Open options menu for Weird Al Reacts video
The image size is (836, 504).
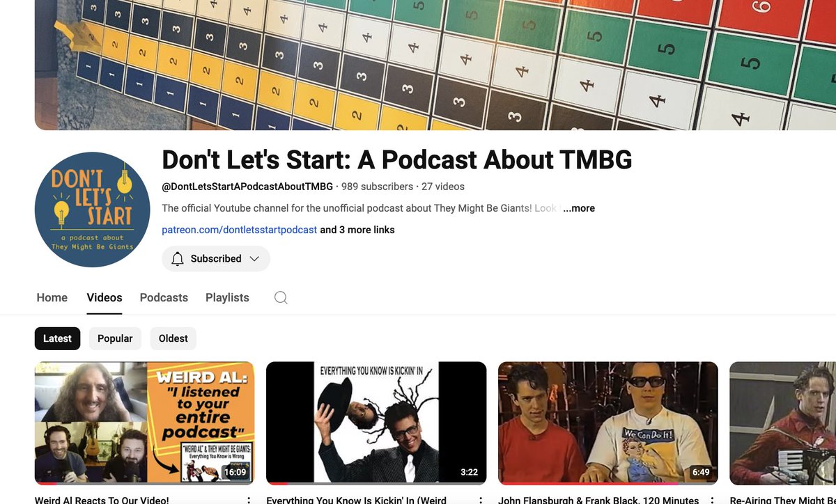tap(249, 500)
